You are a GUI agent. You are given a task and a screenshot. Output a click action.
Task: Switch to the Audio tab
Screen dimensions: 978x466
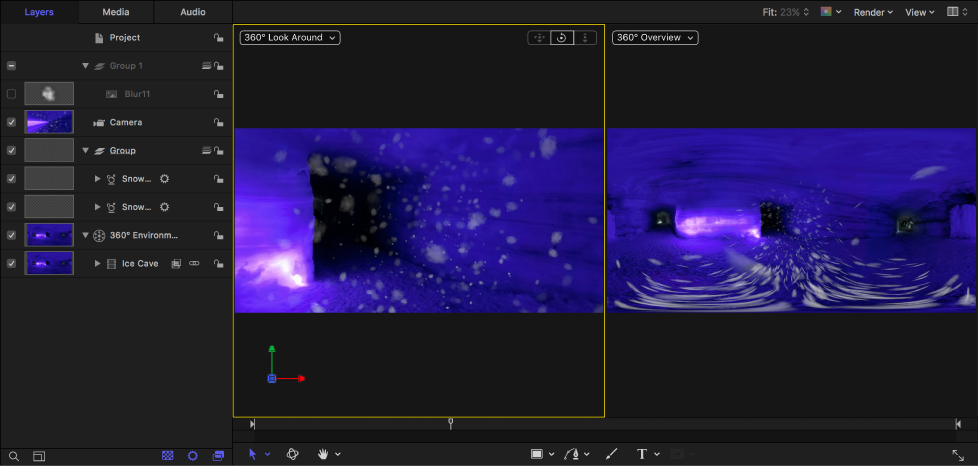193,12
